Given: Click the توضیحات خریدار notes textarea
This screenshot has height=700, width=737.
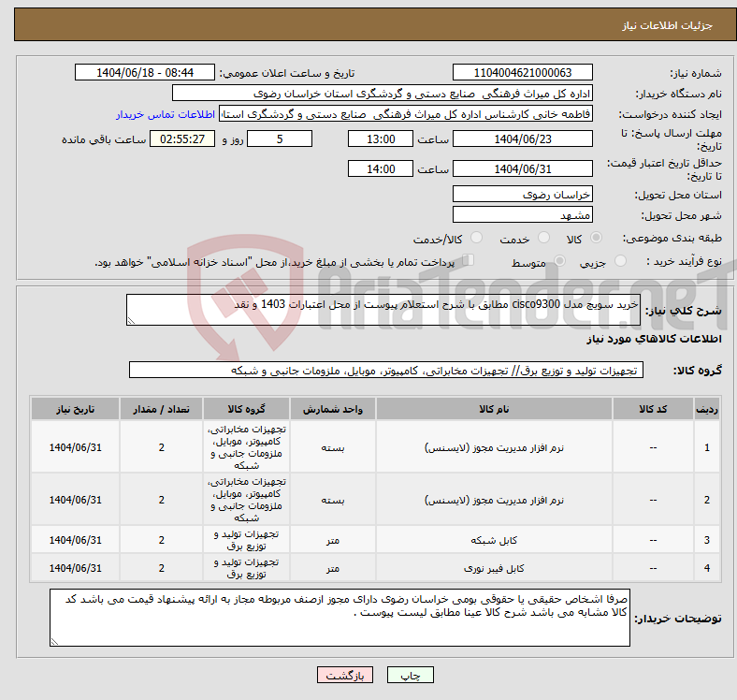Looking at the screenshot, I should click(340, 618).
